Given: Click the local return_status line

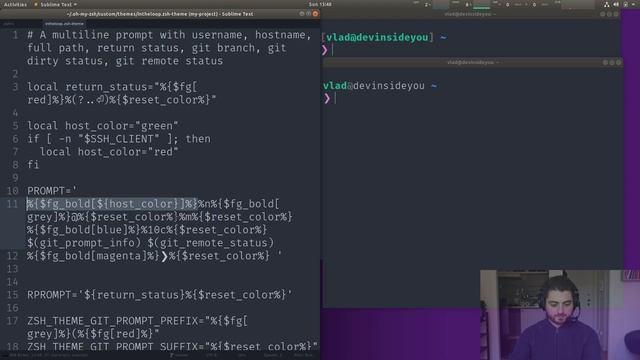Looking at the screenshot, I should (122, 93).
